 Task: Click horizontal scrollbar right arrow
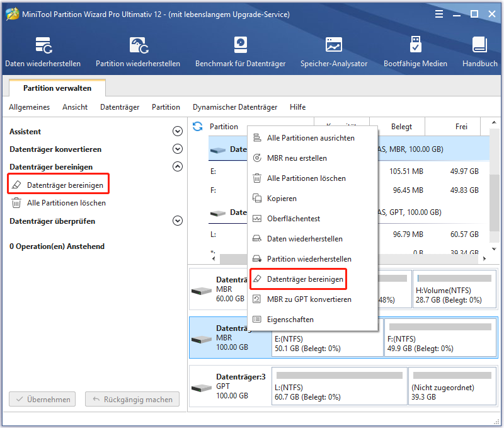tap(484, 258)
